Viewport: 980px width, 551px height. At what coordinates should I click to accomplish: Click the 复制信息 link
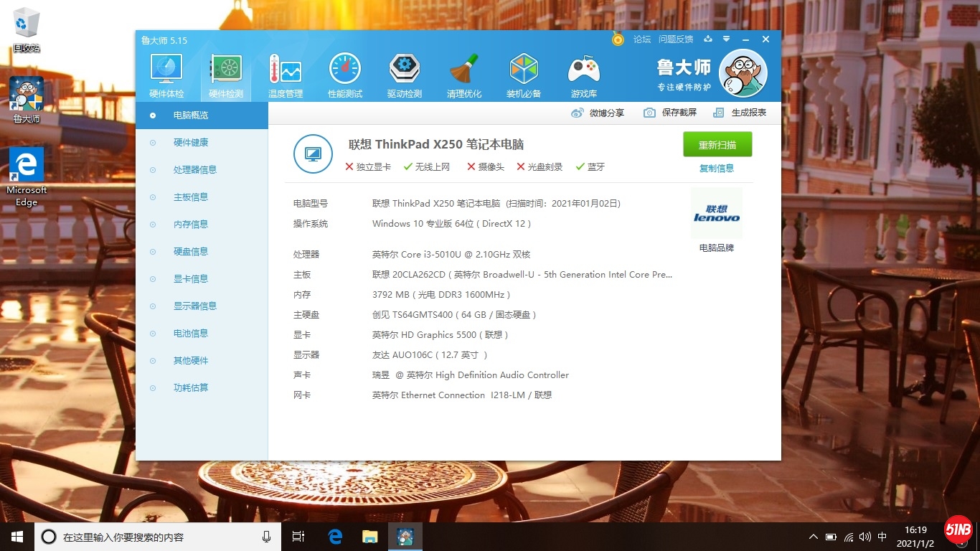[x=717, y=169]
